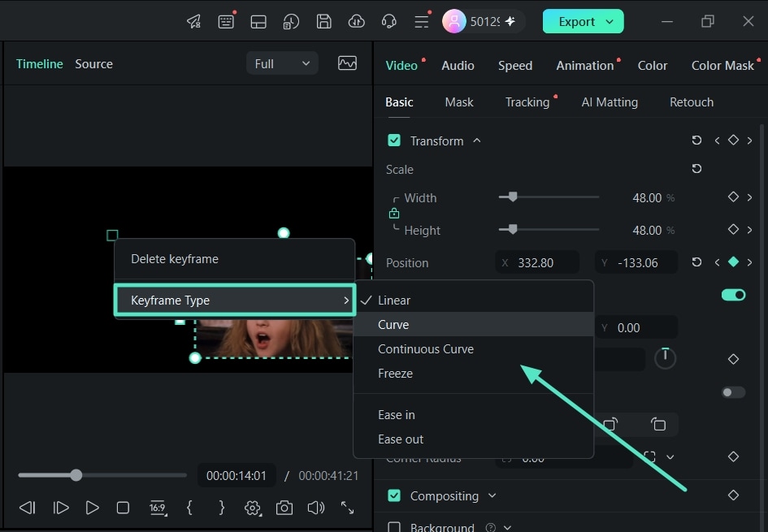
Task: Step back one frame
Action: tap(28, 508)
